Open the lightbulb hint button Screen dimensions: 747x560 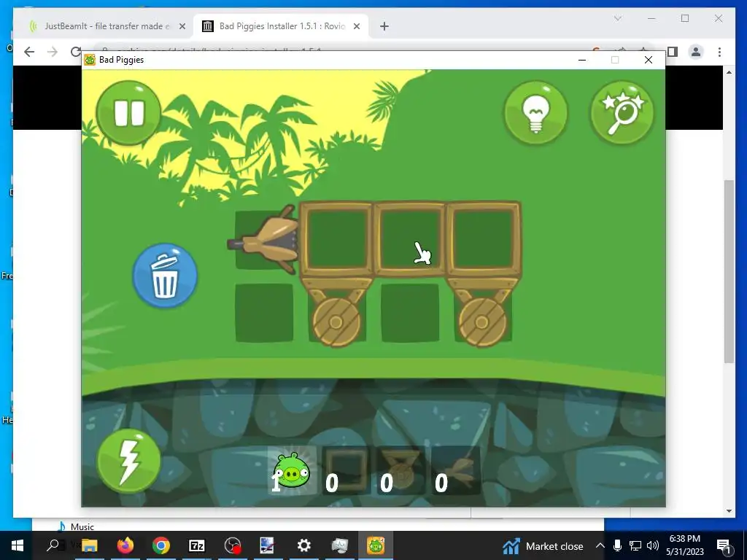click(536, 113)
